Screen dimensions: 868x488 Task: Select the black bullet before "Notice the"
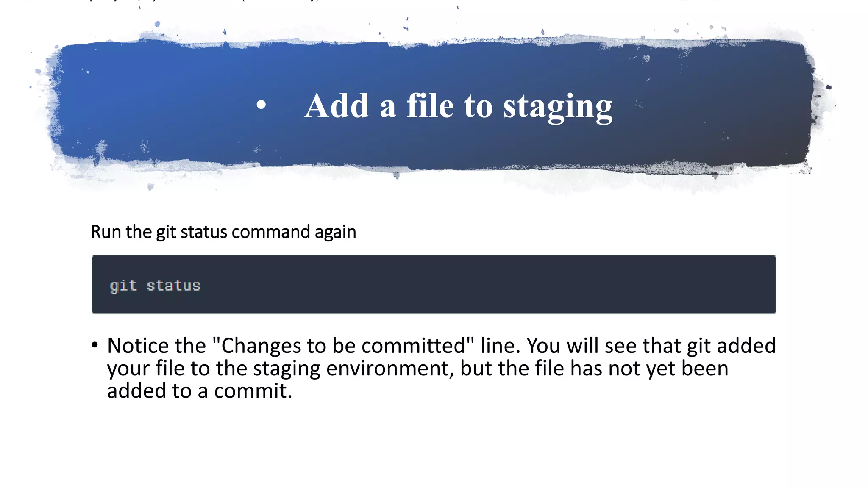click(x=95, y=345)
